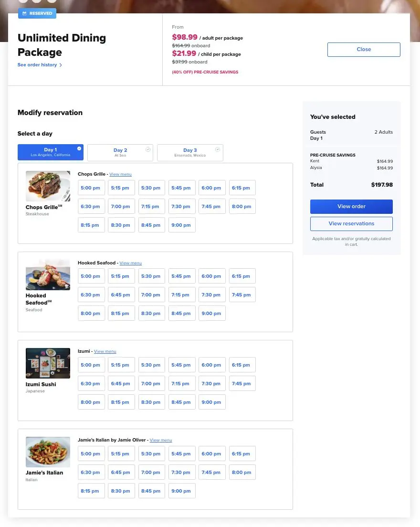Click the chevron next to See order history
Viewport: 420px width, 527px height.
60,65
